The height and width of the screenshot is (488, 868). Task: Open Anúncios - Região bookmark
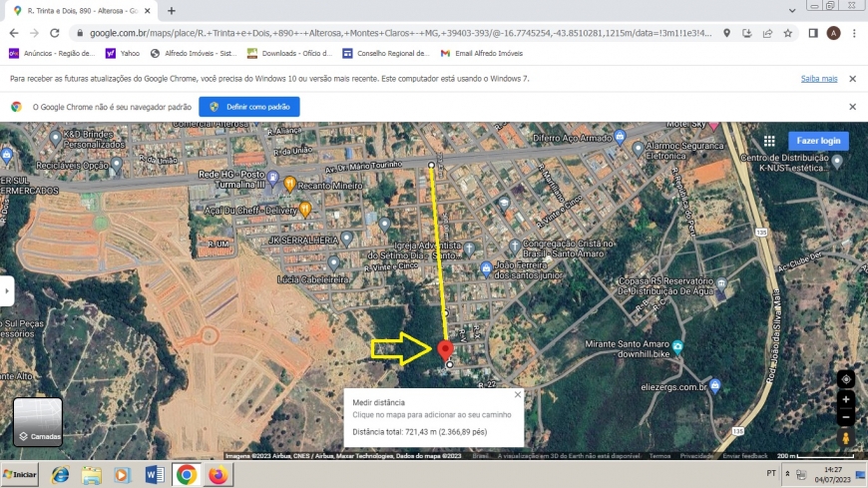[x=52, y=53]
